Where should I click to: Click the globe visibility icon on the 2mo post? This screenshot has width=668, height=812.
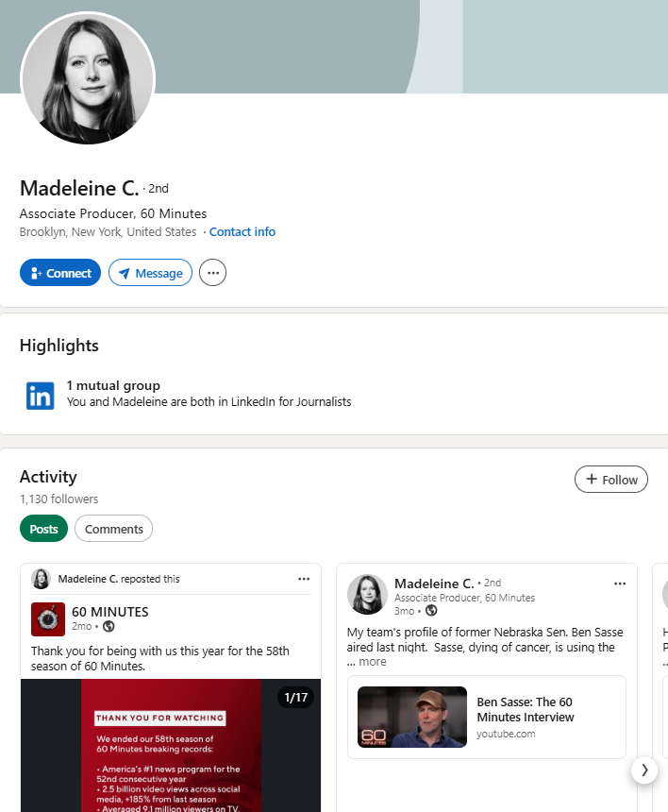click(x=109, y=626)
